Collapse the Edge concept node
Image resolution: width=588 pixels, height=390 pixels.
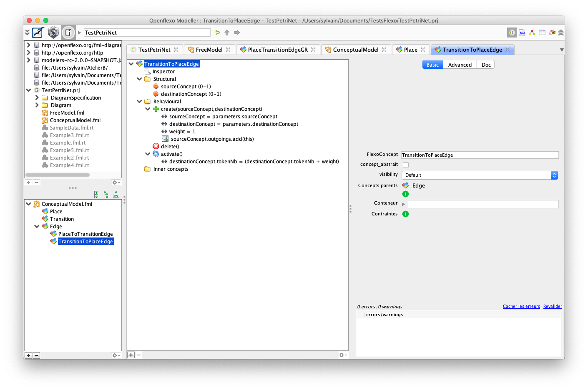pyautogui.click(x=37, y=227)
